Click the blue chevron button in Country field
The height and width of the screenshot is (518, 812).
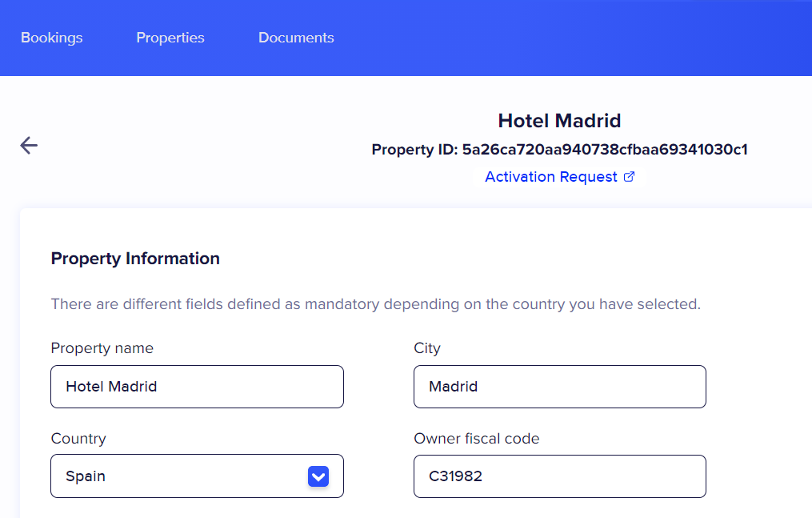318,476
